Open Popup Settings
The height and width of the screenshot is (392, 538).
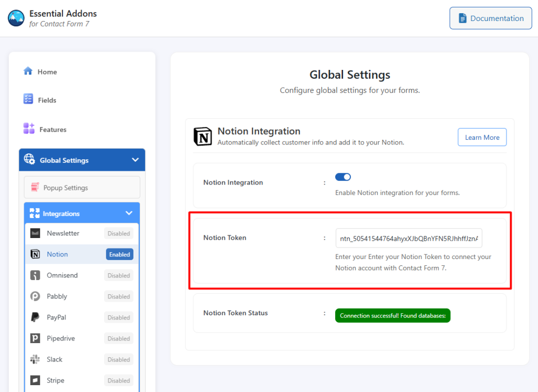tap(82, 188)
